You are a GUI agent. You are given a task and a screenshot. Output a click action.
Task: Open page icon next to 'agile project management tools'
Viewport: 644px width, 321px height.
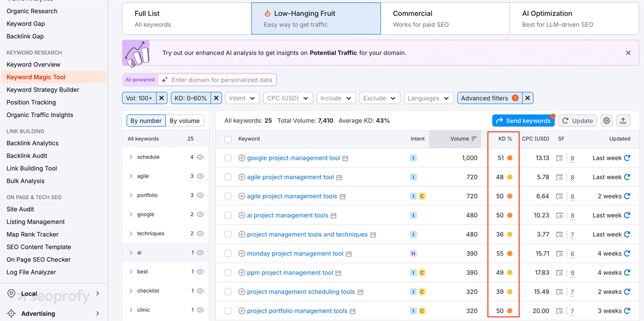pos(342,196)
